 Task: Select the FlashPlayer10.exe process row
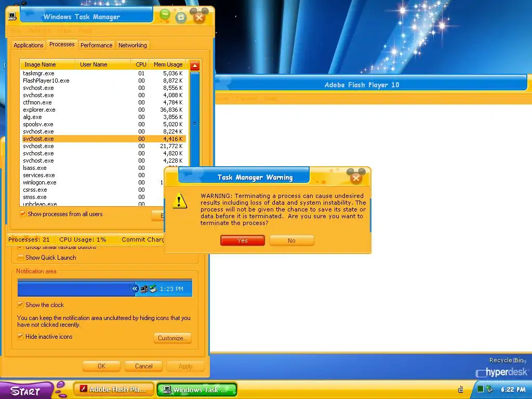103,81
